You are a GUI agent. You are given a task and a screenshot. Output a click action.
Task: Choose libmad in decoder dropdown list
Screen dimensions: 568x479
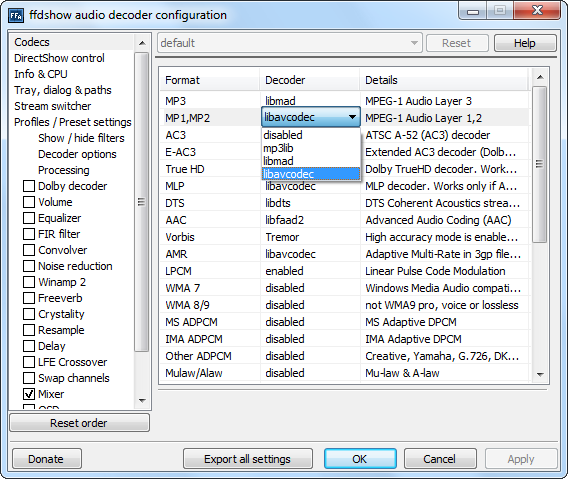click(x=311, y=161)
